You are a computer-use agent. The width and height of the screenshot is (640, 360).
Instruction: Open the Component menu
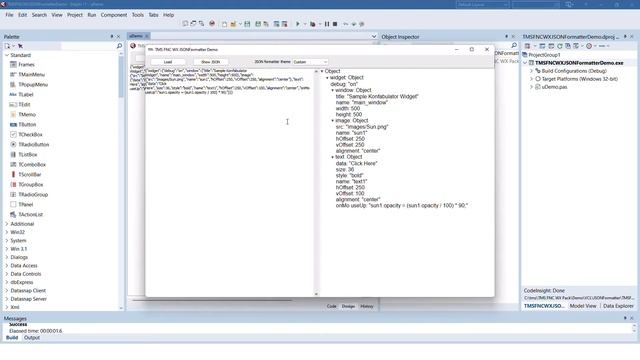[x=114, y=15]
